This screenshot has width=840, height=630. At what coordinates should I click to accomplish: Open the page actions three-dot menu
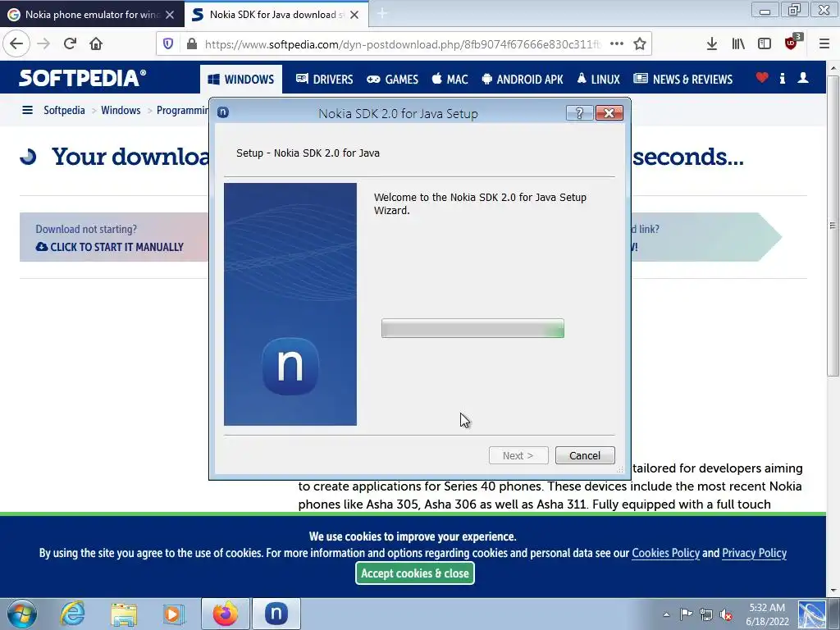pos(617,44)
